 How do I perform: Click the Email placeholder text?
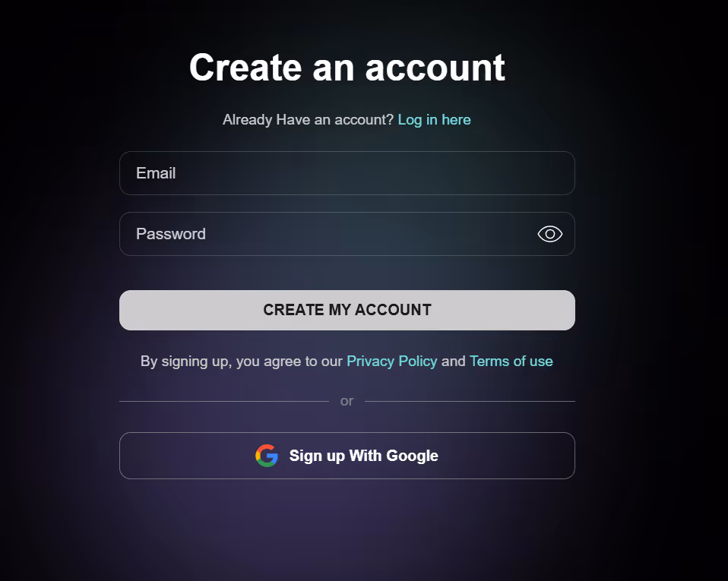pos(156,173)
